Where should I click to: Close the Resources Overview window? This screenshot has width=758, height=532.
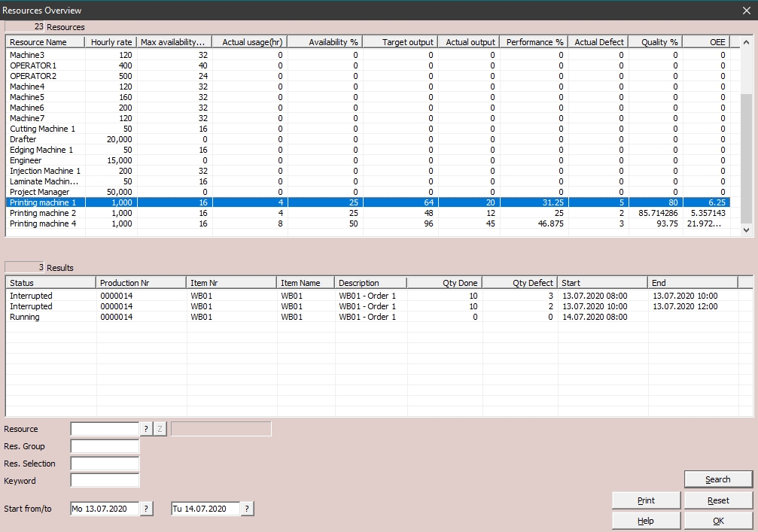click(746, 11)
